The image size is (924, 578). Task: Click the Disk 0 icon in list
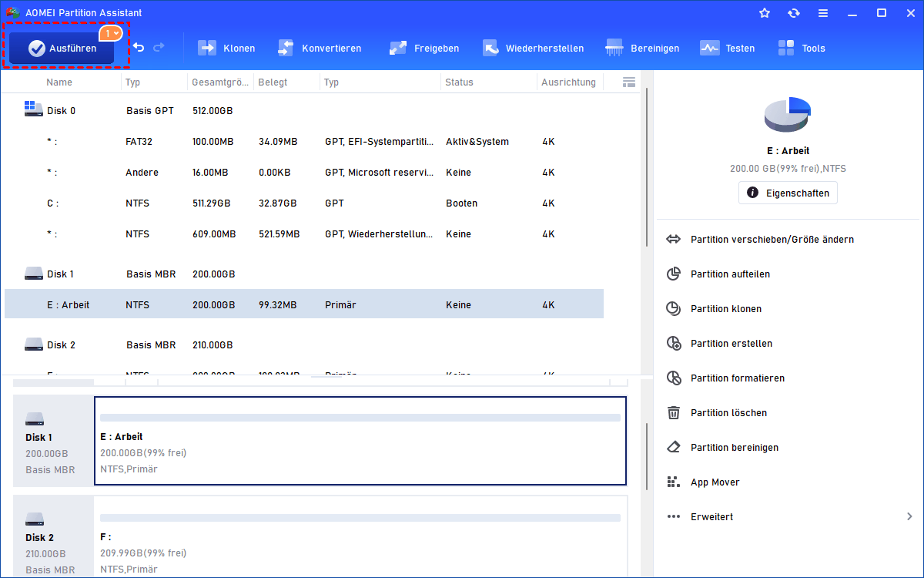[x=33, y=109]
